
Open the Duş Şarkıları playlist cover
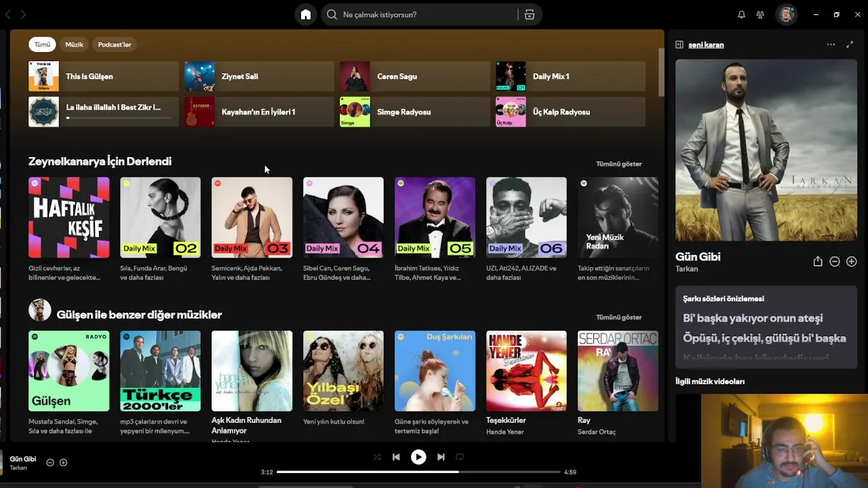click(435, 371)
